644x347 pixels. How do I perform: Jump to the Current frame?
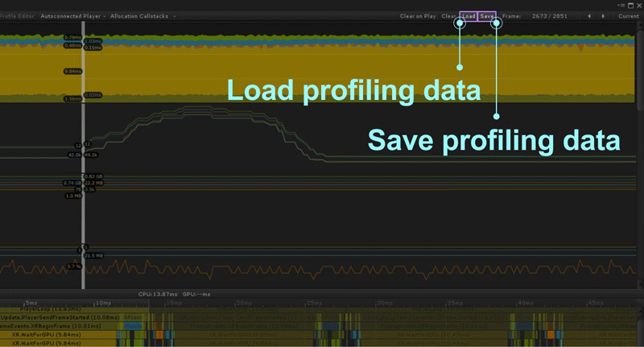coord(628,16)
